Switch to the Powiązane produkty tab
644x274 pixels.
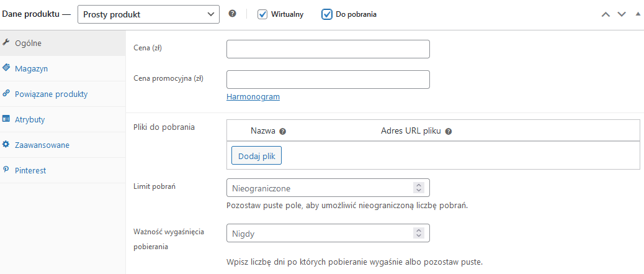coord(63,94)
